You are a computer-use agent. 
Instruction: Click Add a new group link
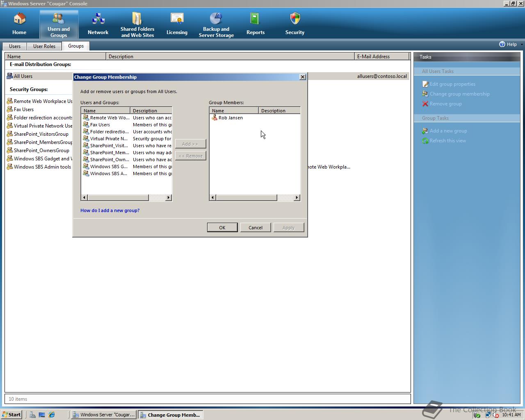click(448, 131)
